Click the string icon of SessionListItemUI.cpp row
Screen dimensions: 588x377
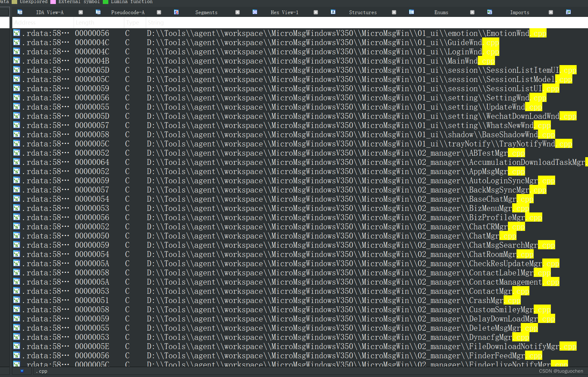tap(17, 70)
